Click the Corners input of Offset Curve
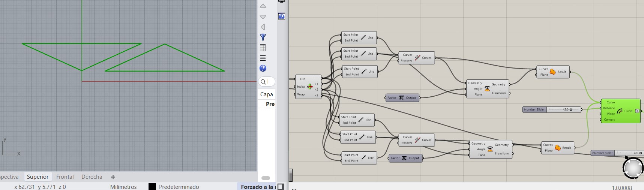Image resolution: width=644 pixels, height=190 pixels. 609,120
